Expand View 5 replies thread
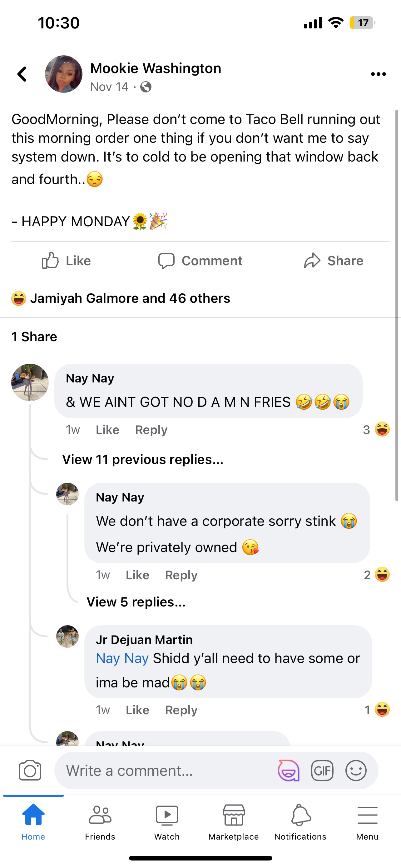 coord(136,602)
